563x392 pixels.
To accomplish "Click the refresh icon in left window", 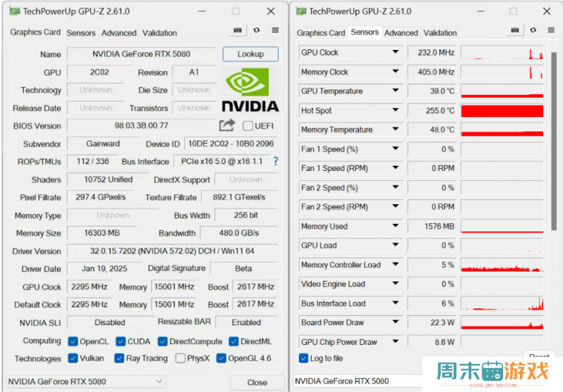I will pos(257,30).
